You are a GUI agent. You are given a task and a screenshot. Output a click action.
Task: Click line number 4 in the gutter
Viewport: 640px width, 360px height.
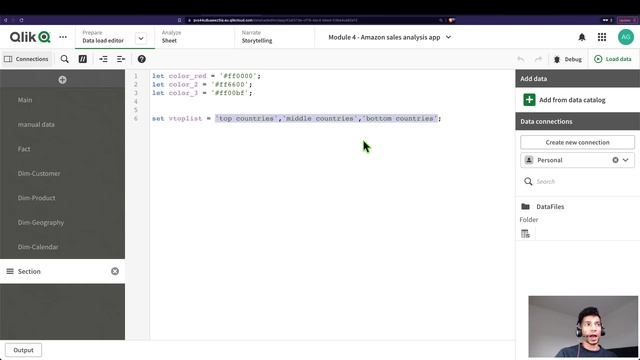point(136,102)
